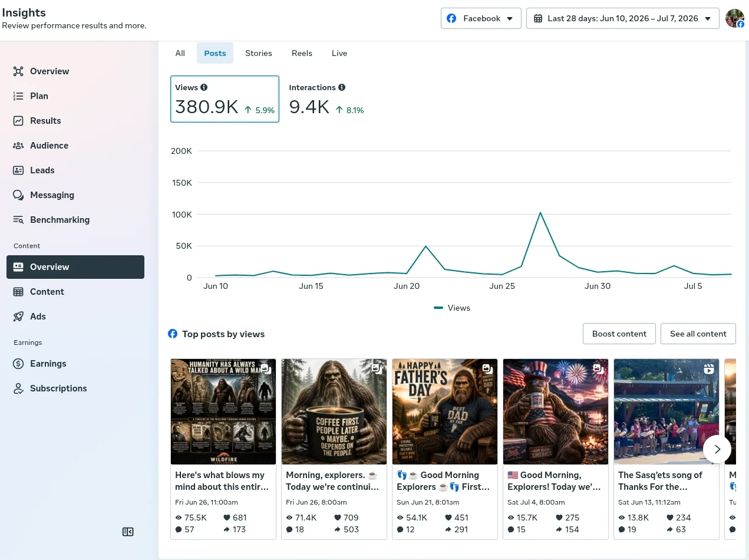This screenshot has width=749, height=560.
Task: Switch to the Reels tab
Action: pyautogui.click(x=302, y=53)
